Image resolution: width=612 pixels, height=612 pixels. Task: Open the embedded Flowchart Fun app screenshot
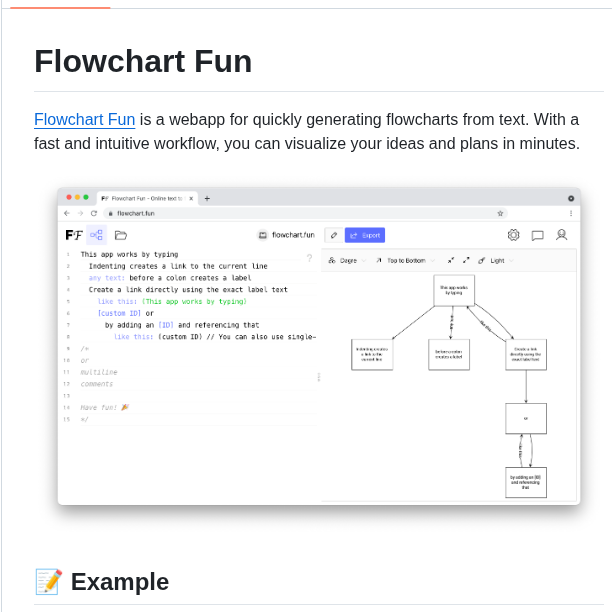click(x=319, y=346)
